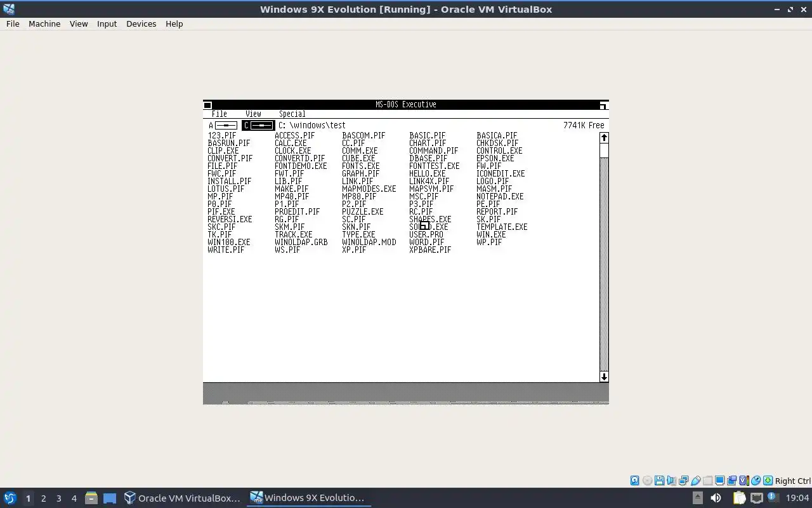Screen dimensions: 812x508
Task: Select 123.PIF in the file list
Action: [x=221, y=135]
